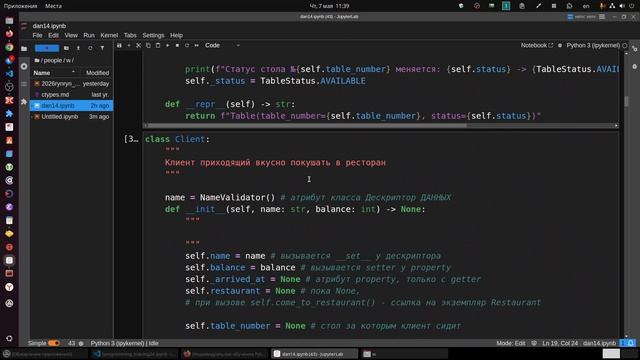Save the notebook using the toolbar save icon
Viewport: 640px width, 360px height.
coord(119,45)
